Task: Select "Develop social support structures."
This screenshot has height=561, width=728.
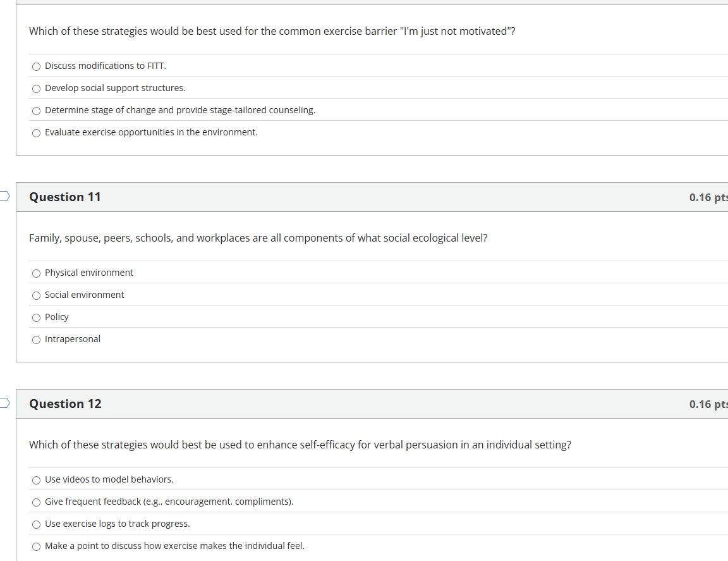Action: (36, 89)
